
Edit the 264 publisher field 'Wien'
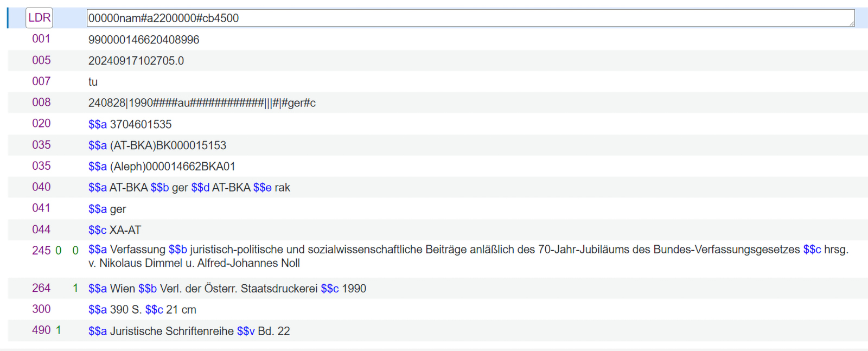tap(122, 289)
